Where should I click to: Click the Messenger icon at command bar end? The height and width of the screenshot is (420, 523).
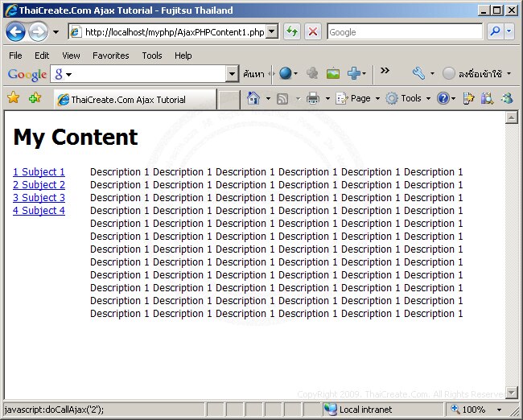(507, 98)
